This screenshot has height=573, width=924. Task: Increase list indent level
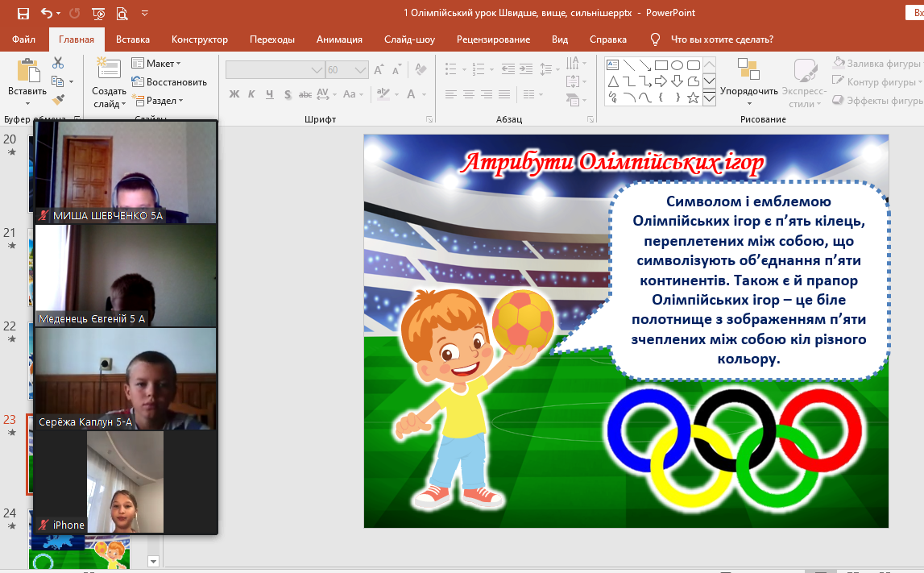(x=526, y=69)
